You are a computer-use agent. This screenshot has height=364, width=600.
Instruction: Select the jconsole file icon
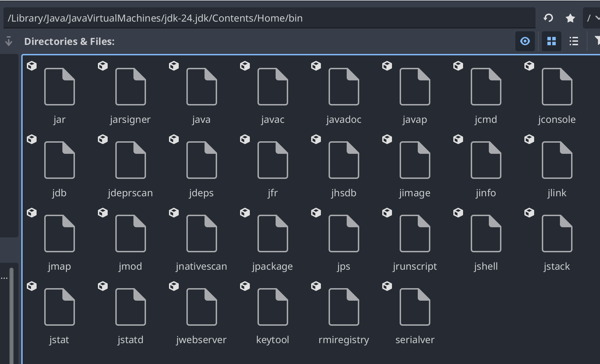557,87
